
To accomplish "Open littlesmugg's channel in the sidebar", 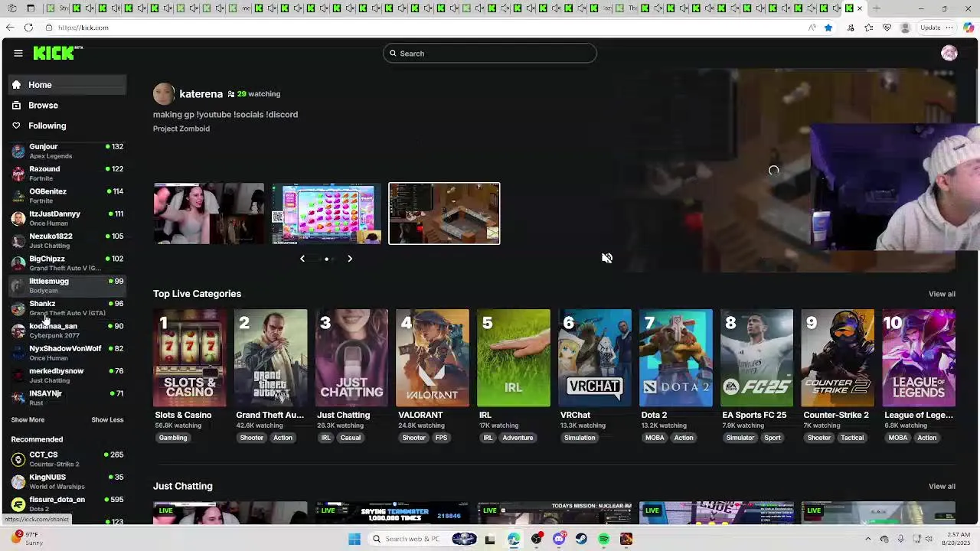I will point(67,285).
